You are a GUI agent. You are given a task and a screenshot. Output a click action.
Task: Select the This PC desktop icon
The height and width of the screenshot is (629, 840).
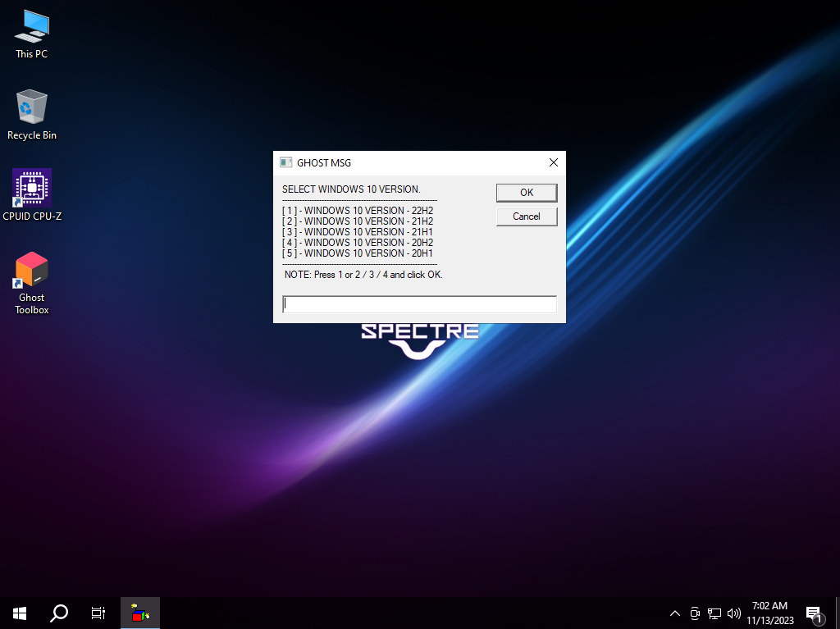tap(32, 34)
